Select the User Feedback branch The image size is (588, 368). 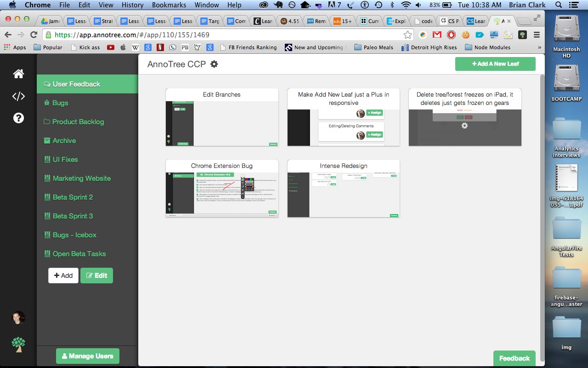[x=87, y=84]
